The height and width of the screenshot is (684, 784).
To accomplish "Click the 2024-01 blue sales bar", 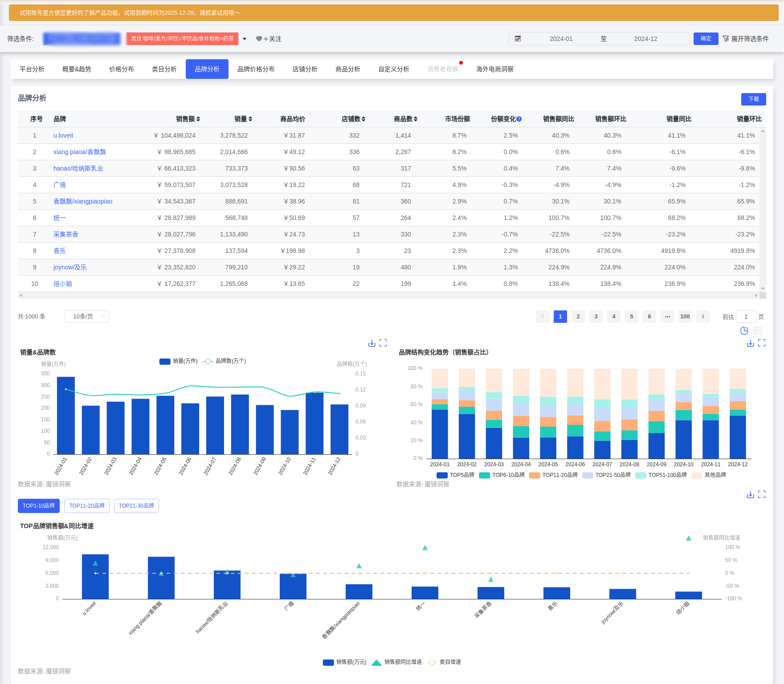I will 66,415.
